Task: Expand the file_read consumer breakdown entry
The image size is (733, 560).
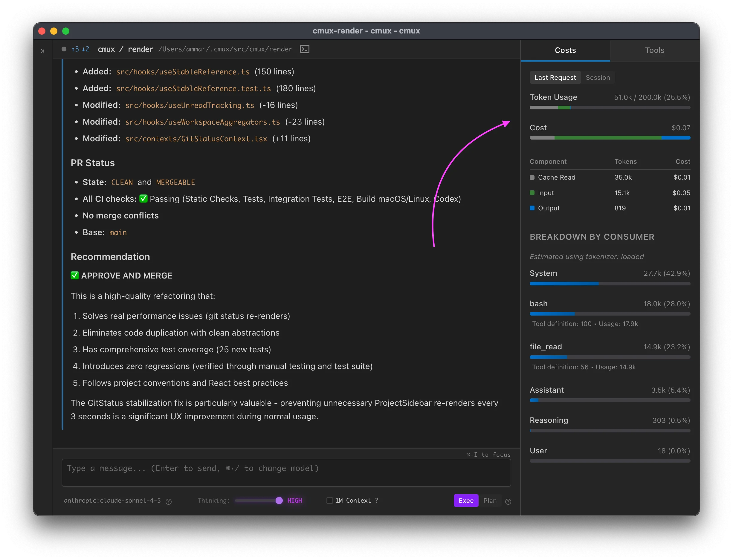Action: click(546, 347)
